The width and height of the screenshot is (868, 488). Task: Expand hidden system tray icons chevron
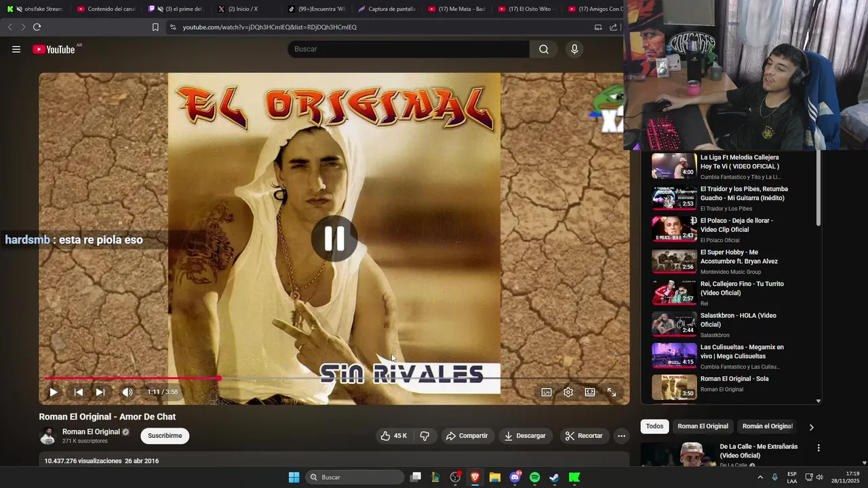coord(759,477)
